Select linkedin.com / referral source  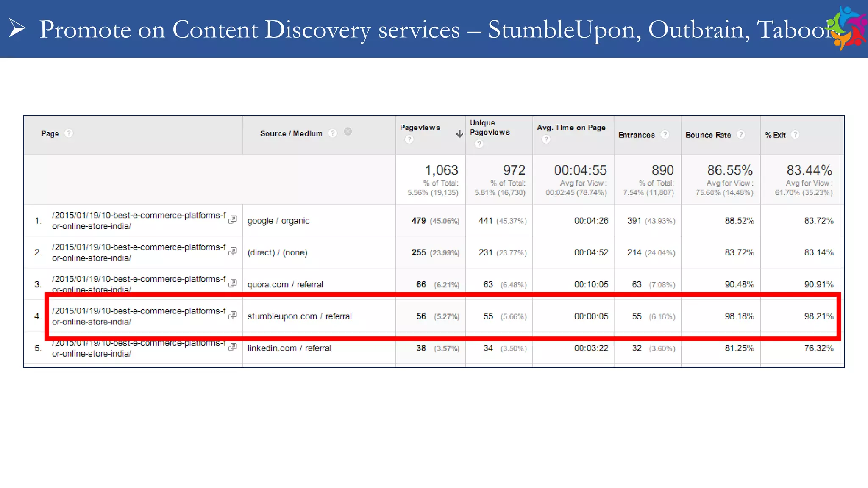(289, 348)
